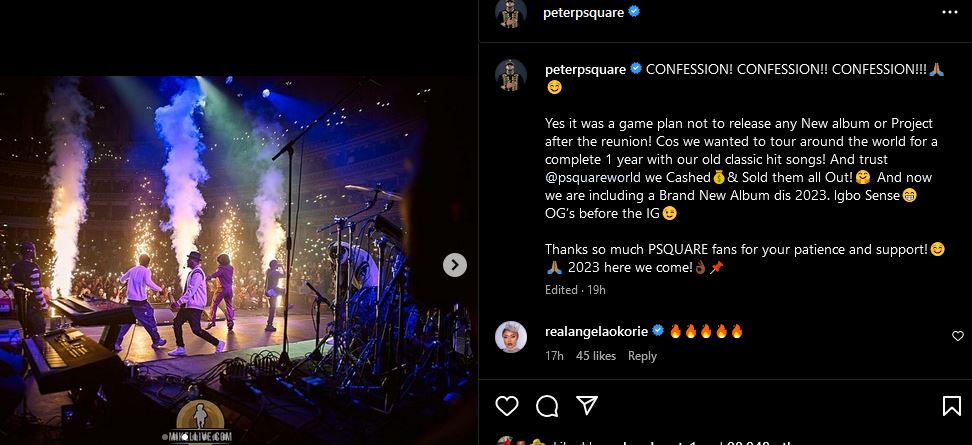Open realangelaokorie's profile picture
This screenshot has width=972, height=445.
[x=511, y=337]
